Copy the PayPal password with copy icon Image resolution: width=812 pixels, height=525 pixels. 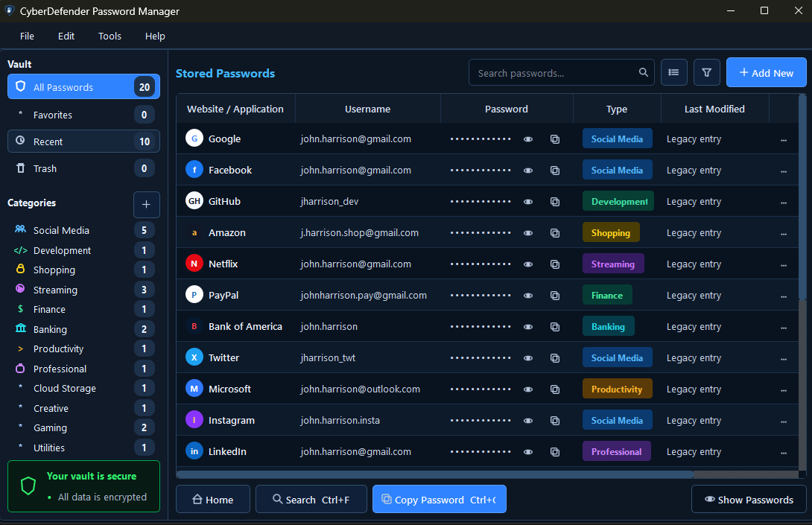tap(555, 296)
